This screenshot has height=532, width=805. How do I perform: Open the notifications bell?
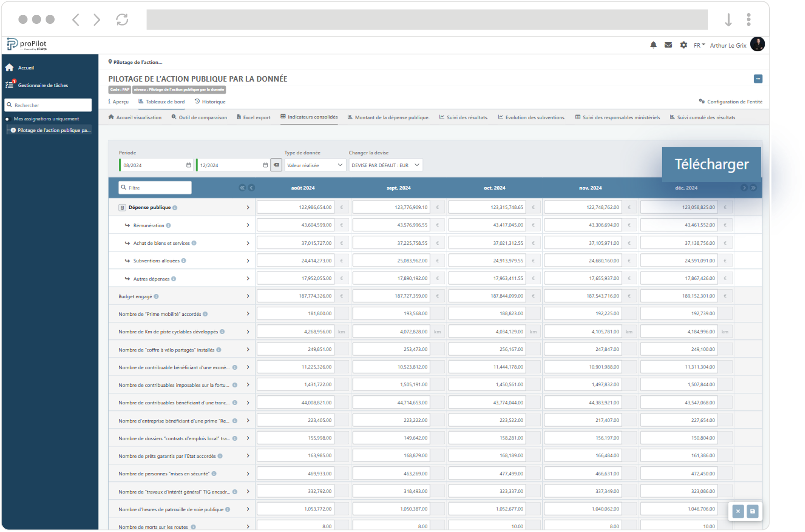click(653, 44)
